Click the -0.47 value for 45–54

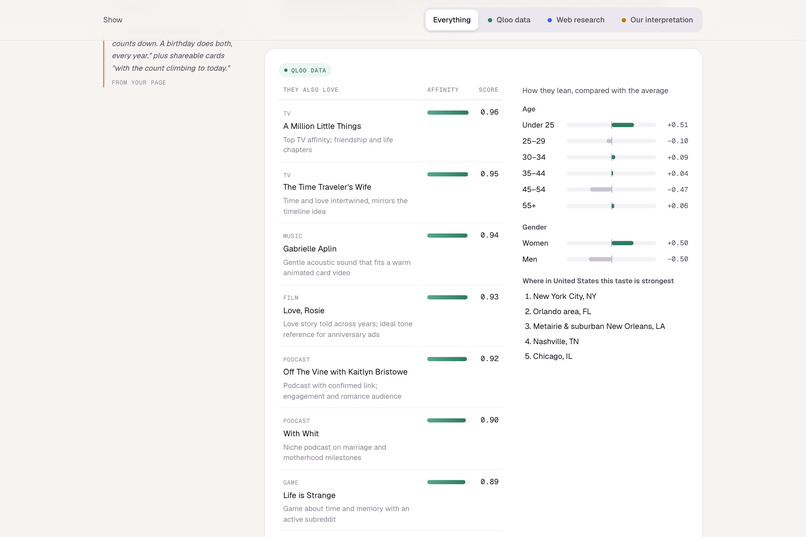pyautogui.click(x=677, y=190)
